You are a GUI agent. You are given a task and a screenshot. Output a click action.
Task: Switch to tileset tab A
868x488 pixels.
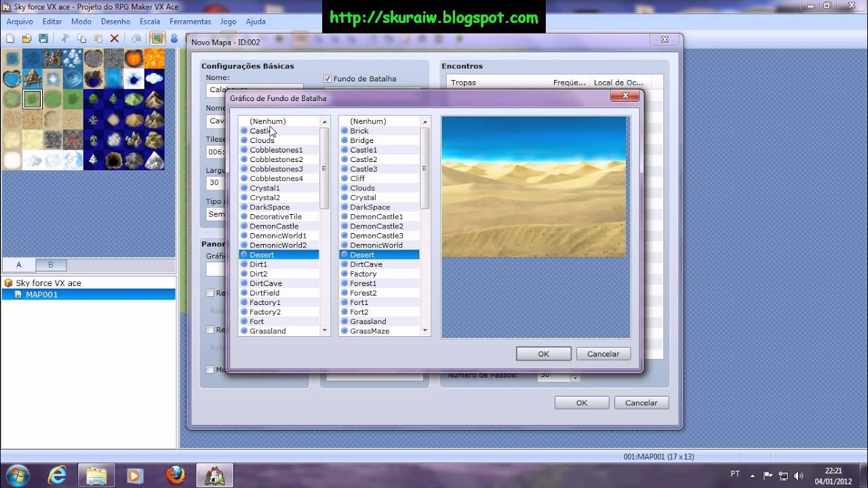point(19,265)
